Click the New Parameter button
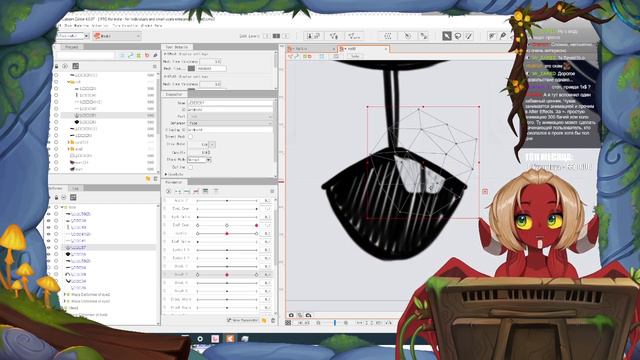640x360 pixels. pos(243,320)
